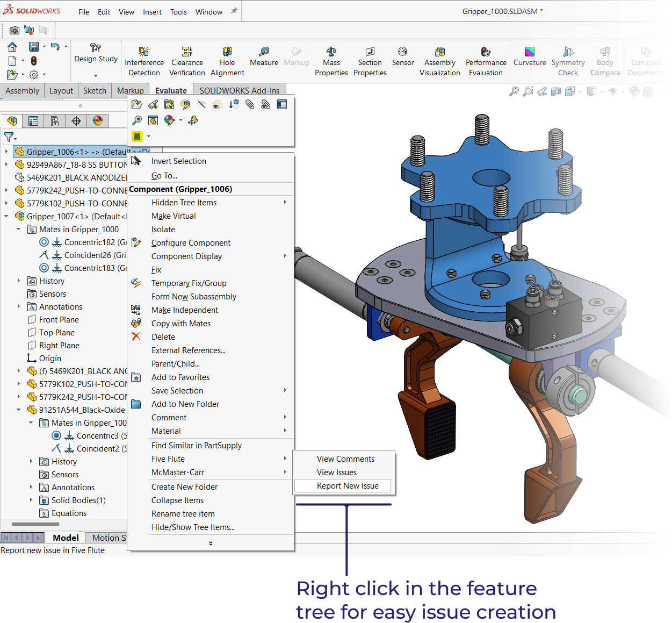Image resolution: width=672 pixels, height=623 pixels.
Task: Click the Undo icon
Action: coord(55,47)
